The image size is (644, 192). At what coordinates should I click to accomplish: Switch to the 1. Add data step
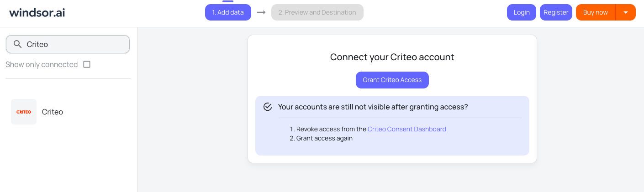point(228,12)
